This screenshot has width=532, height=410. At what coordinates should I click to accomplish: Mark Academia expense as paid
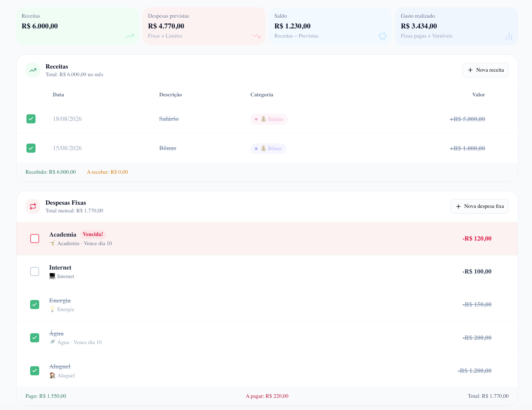click(x=35, y=239)
